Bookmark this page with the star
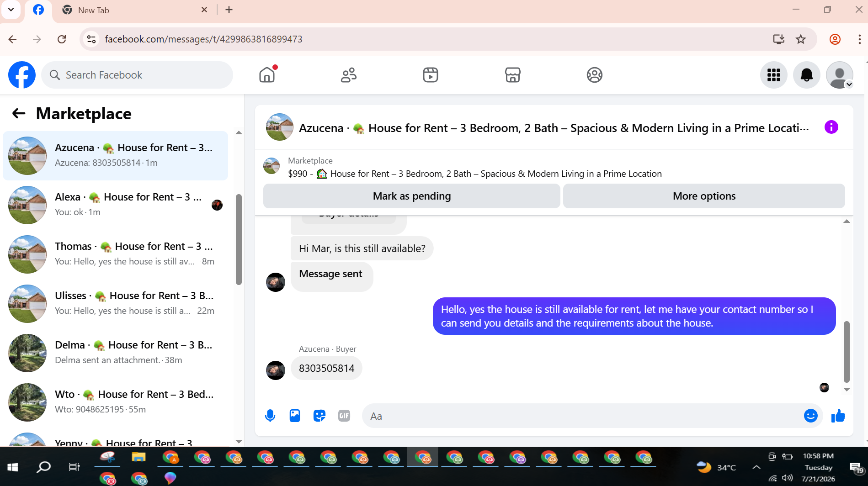Viewport: 868px width, 486px height. [801, 39]
